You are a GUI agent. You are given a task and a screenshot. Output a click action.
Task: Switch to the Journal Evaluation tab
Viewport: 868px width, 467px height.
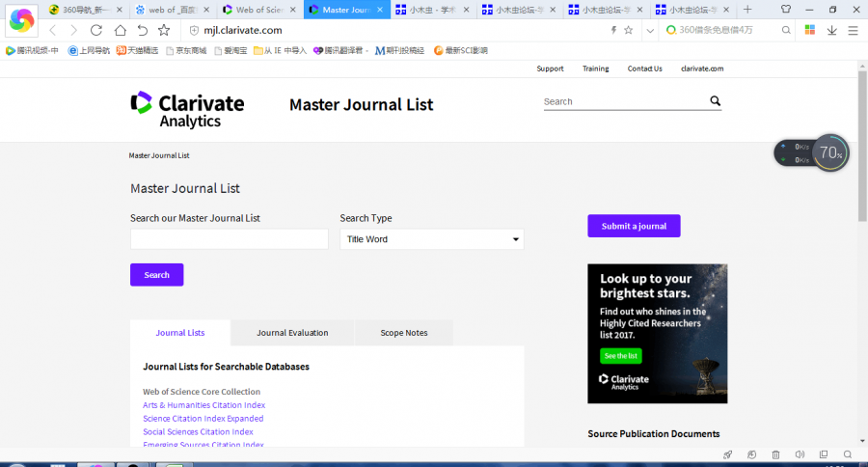click(x=292, y=333)
